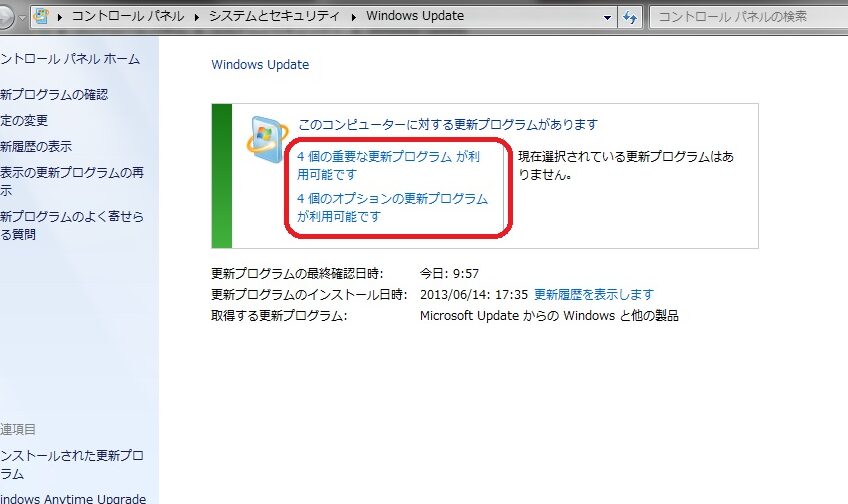Open コントロール パネル ホーム sidebar link
Viewport: 848px width, 504px height.
point(70,59)
